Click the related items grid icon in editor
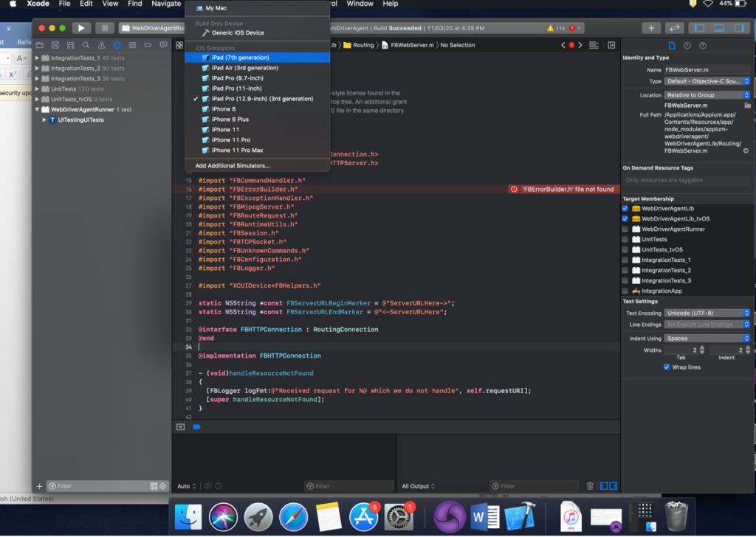 pos(179,45)
